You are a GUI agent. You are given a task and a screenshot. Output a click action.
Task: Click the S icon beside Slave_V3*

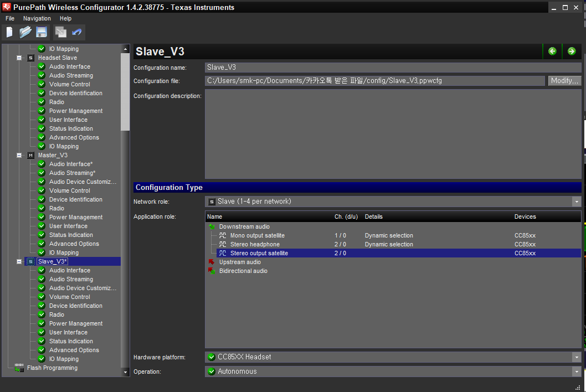pos(30,261)
